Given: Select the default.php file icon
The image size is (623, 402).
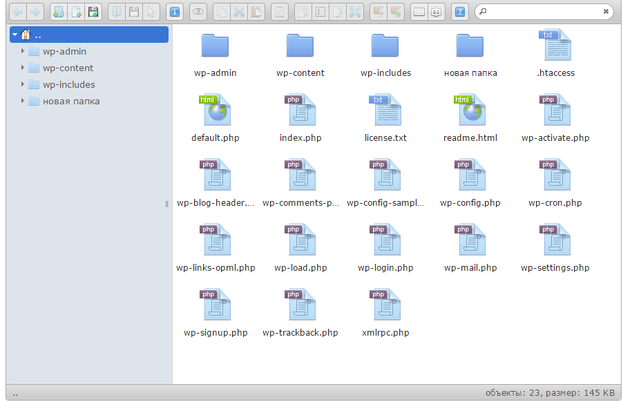Looking at the screenshot, I should [x=215, y=110].
